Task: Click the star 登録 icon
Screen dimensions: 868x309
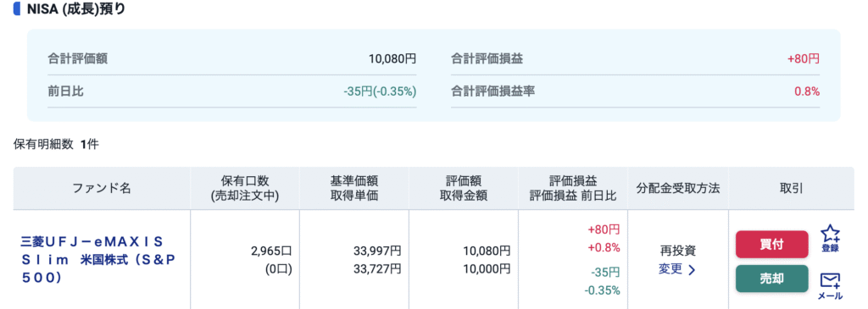Action: click(x=830, y=238)
